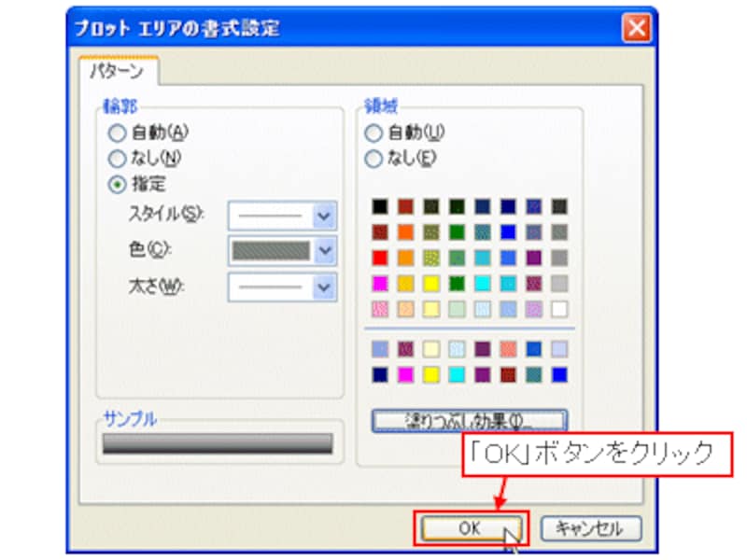Click the サンプル preview bar
The image size is (747, 560).
218,443
